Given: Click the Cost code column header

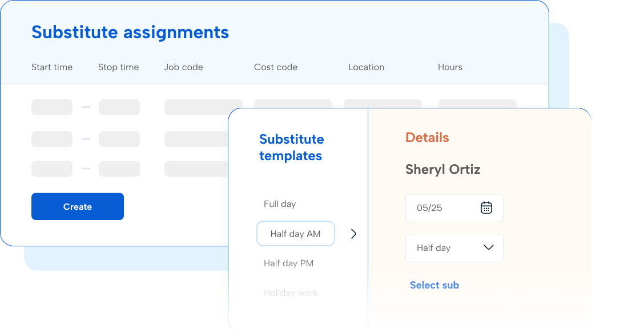Looking at the screenshot, I should click(276, 67).
